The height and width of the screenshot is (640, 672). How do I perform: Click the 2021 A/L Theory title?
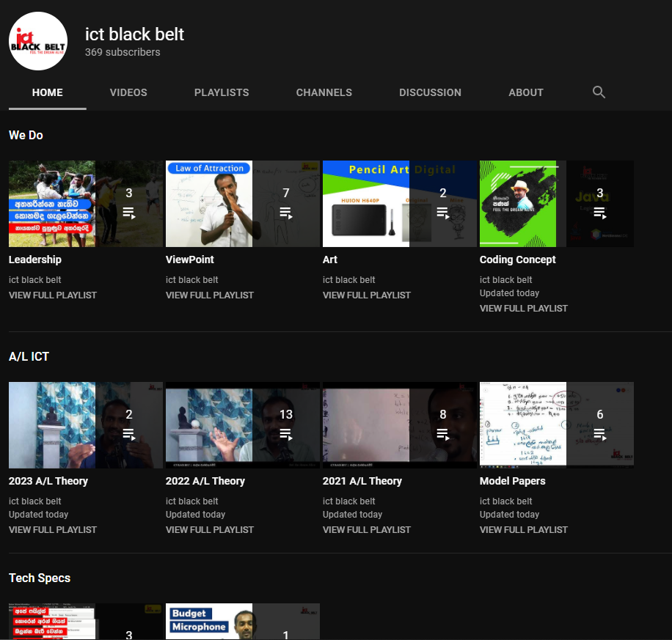362,481
